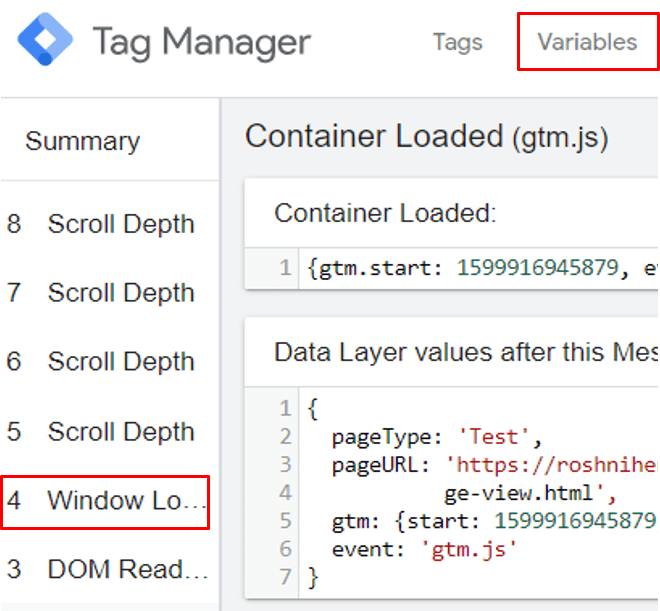
Task: Switch to the Tags tab
Action: [458, 42]
